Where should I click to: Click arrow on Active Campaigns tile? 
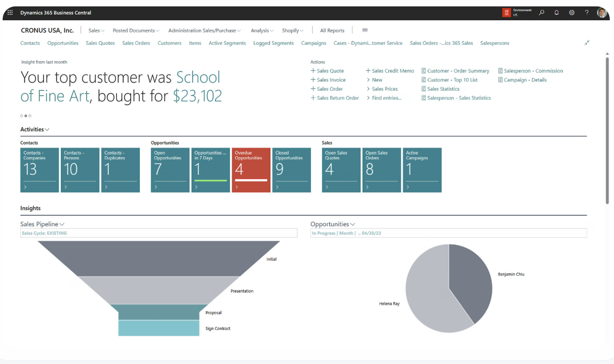tap(408, 187)
